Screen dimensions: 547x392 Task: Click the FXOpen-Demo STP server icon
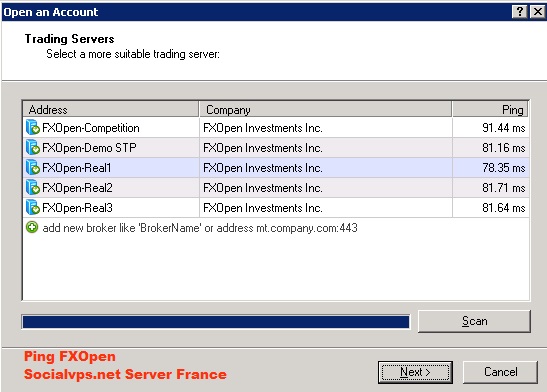pyautogui.click(x=33, y=147)
